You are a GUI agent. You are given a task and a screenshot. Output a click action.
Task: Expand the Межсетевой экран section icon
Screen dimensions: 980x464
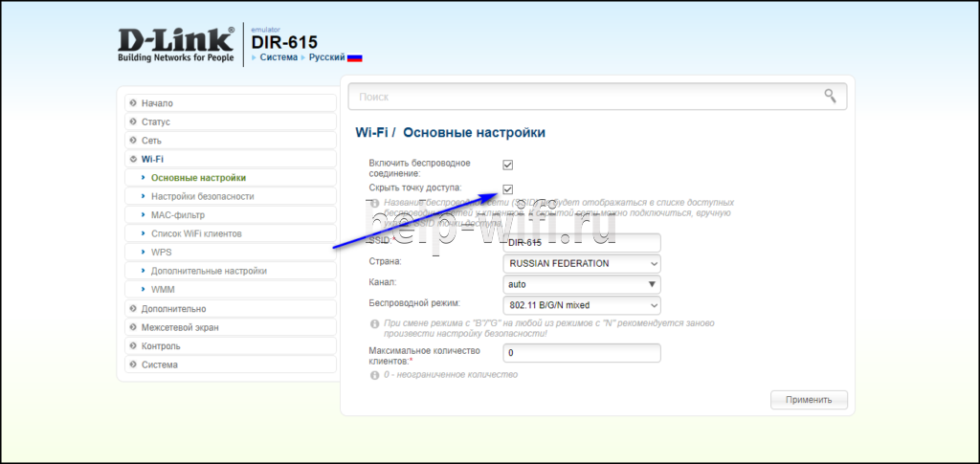[x=132, y=327]
